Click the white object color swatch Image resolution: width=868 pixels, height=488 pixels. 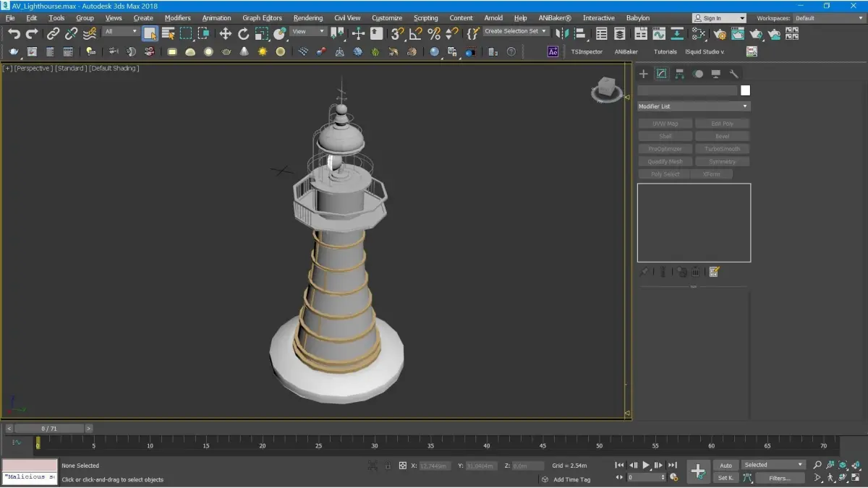745,90
